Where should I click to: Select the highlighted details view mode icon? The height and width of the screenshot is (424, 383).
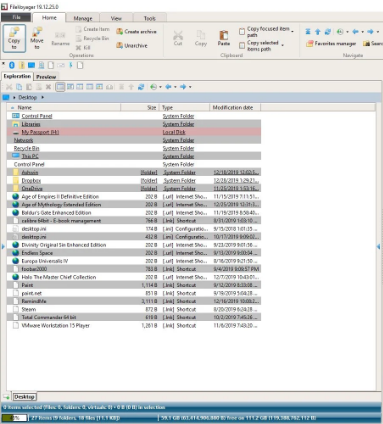[x=60, y=87]
